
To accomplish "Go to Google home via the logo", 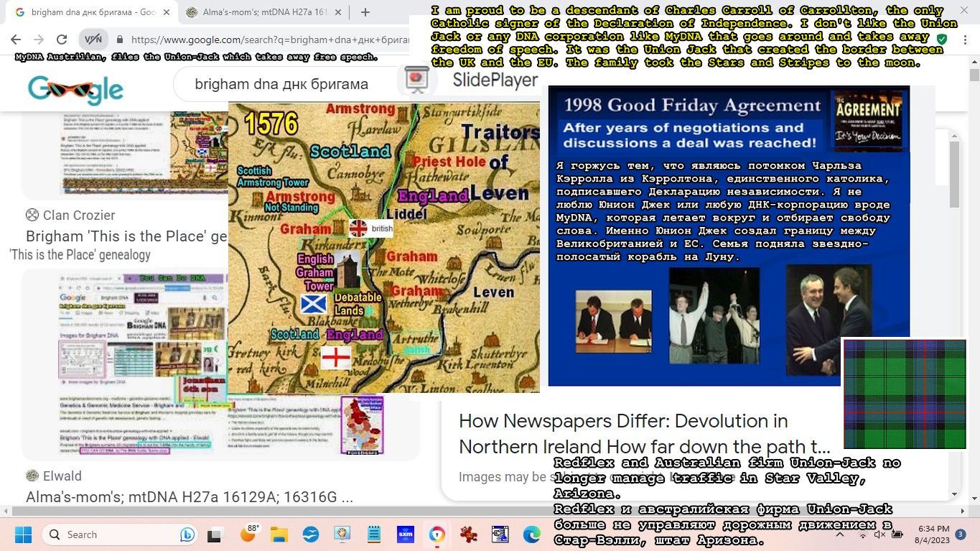I will tap(76, 89).
